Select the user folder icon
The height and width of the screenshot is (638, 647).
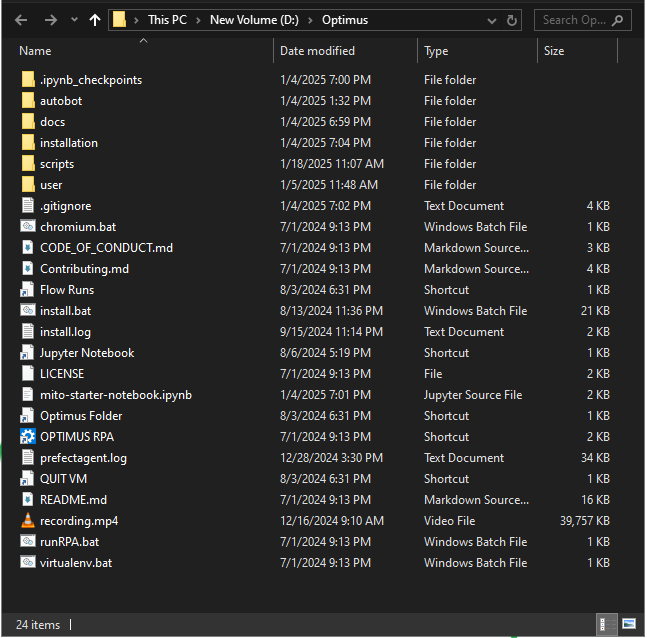point(28,184)
